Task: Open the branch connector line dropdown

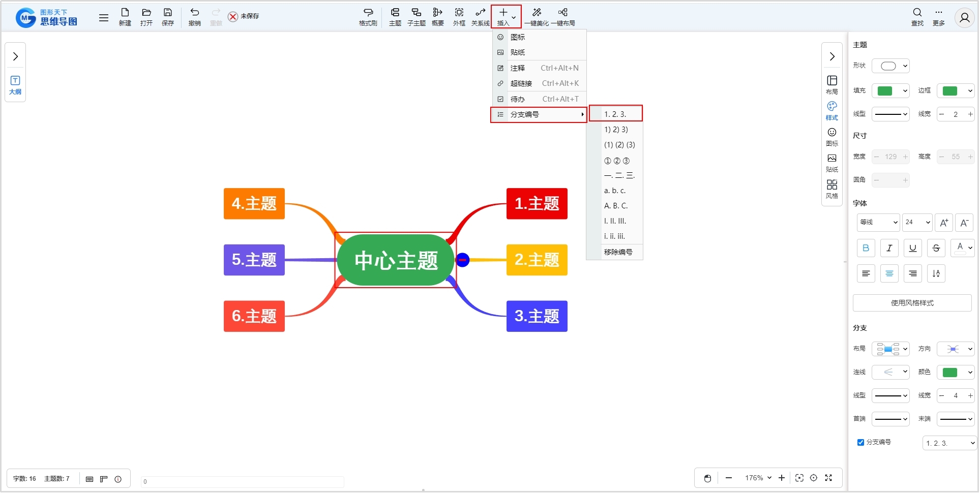Action: coord(890,373)
